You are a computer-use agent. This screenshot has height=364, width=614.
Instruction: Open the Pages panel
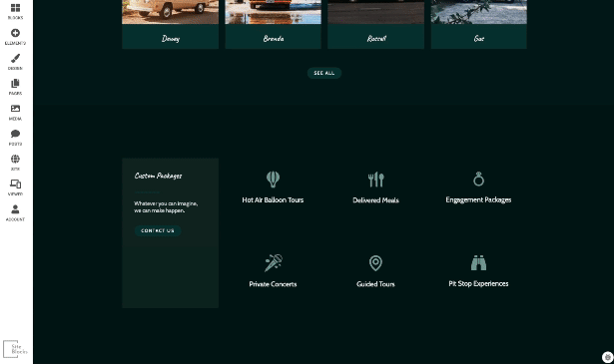tap(15, 87)
